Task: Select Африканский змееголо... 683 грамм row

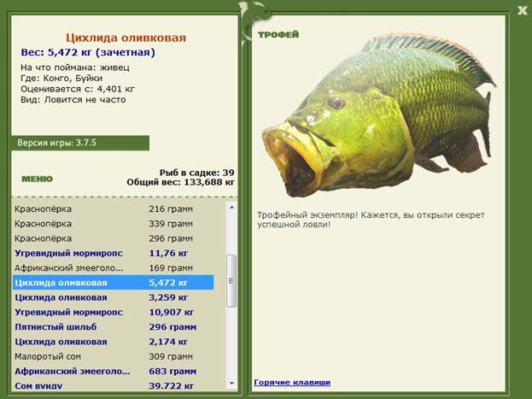Action: click(x=114, y=371)
